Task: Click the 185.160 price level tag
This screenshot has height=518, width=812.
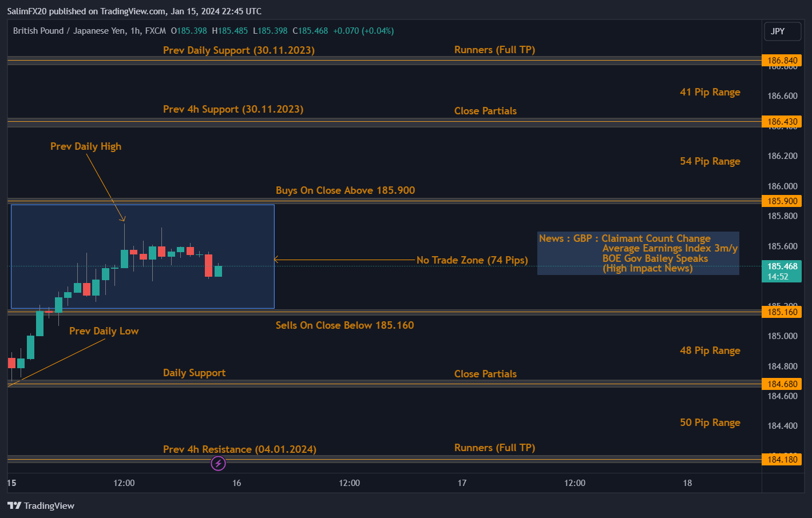Action: pyautogui.click(x=782, y=312)
